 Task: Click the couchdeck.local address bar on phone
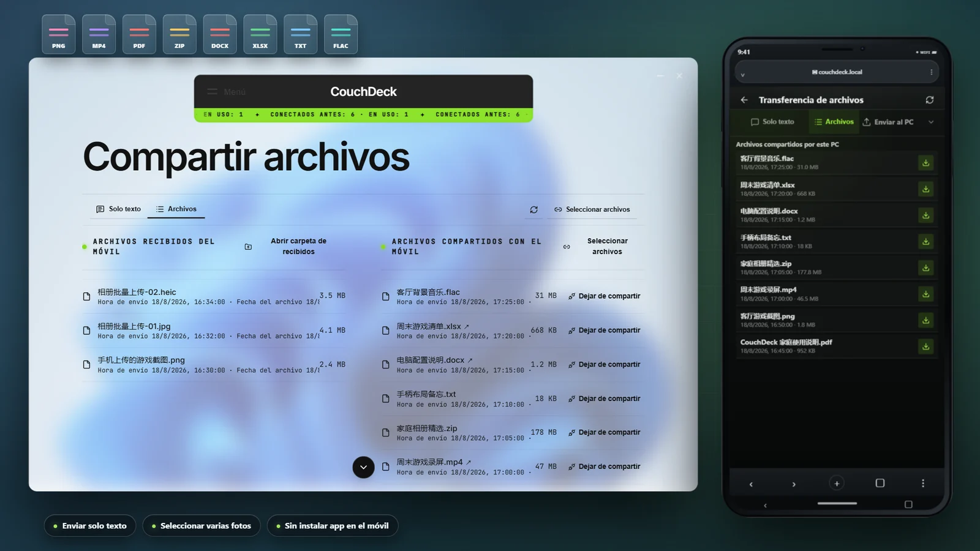pos(837,72)
